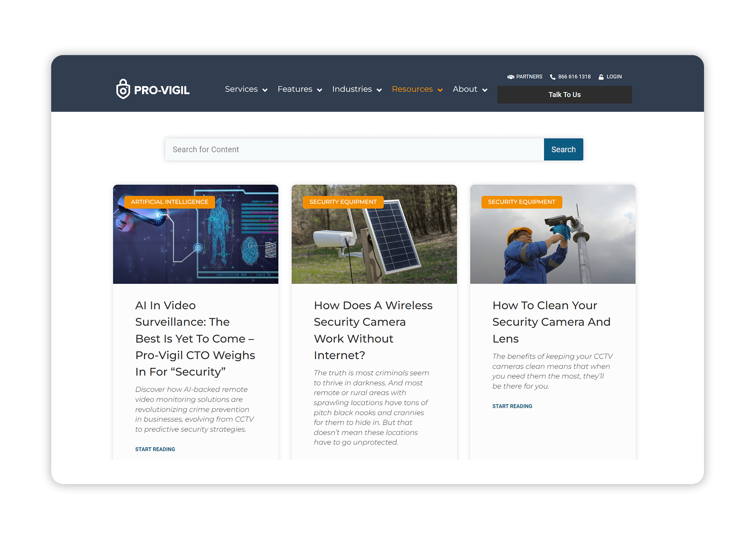This screenshot has width=756, height=540.
Task: Select the SECURITY EQUIPMENT tag on wireless camera article
Action: click(x=343, y=202)
